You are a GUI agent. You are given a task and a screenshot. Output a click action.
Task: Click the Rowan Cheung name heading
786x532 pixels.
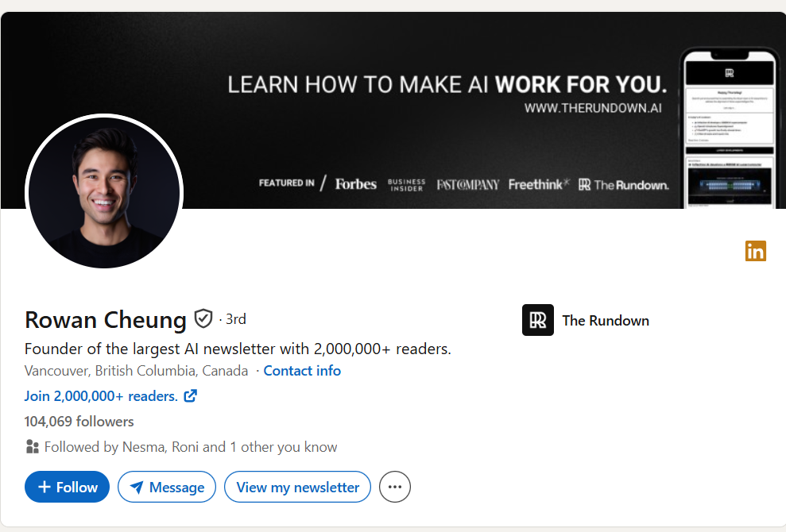pos(105,320)
